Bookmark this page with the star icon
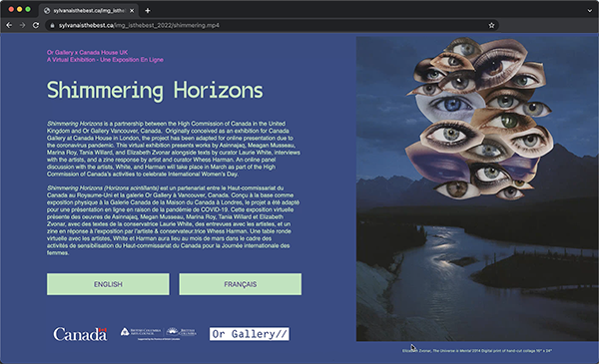This screenshot has width=599, height=364. click(x=491, y=25)
